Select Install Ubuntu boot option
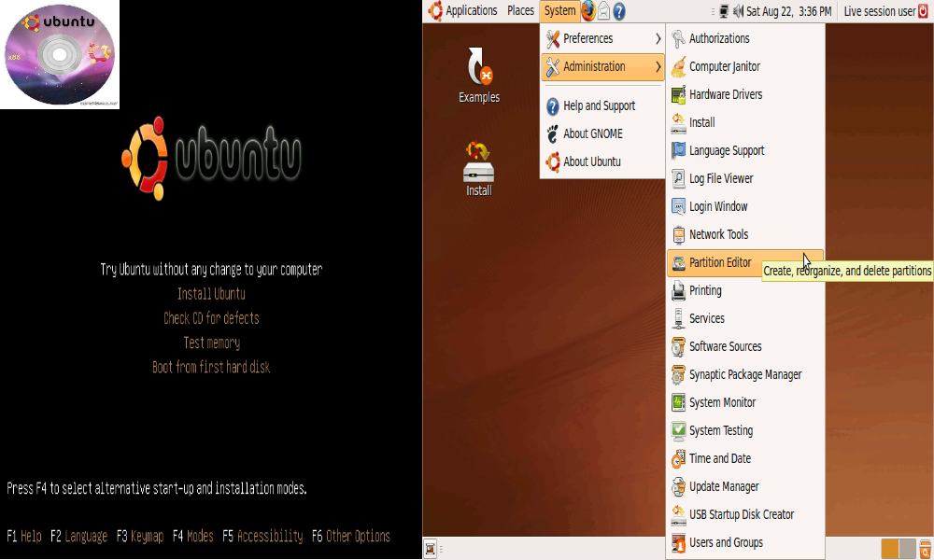This screenshot has height=560, width=934. pyautogui.click(x=211, y=294)
